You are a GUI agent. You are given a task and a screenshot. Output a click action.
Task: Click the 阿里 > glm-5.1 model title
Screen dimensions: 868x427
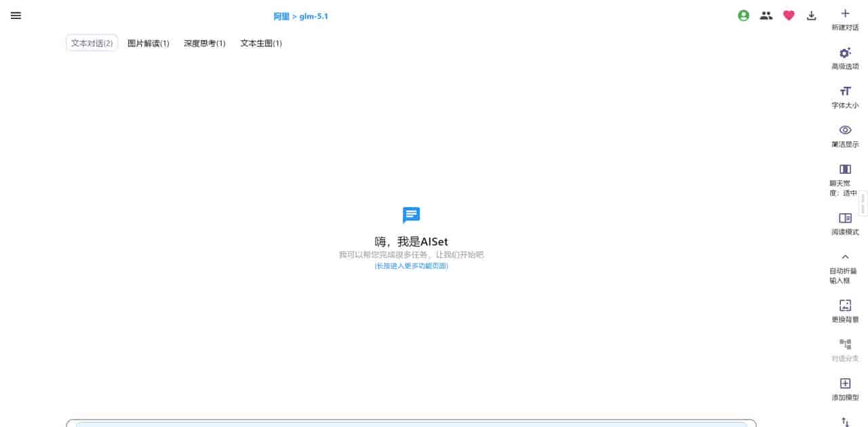[x=300, y=16]
